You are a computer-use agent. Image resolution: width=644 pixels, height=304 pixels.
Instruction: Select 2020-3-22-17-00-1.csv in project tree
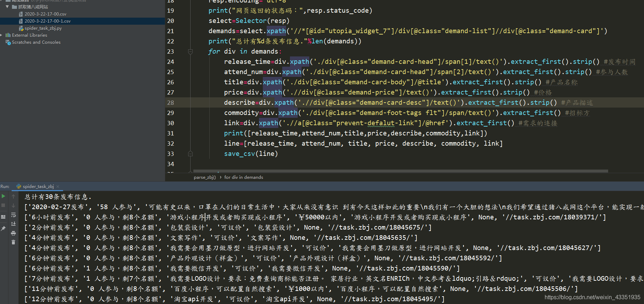[48, 21]
